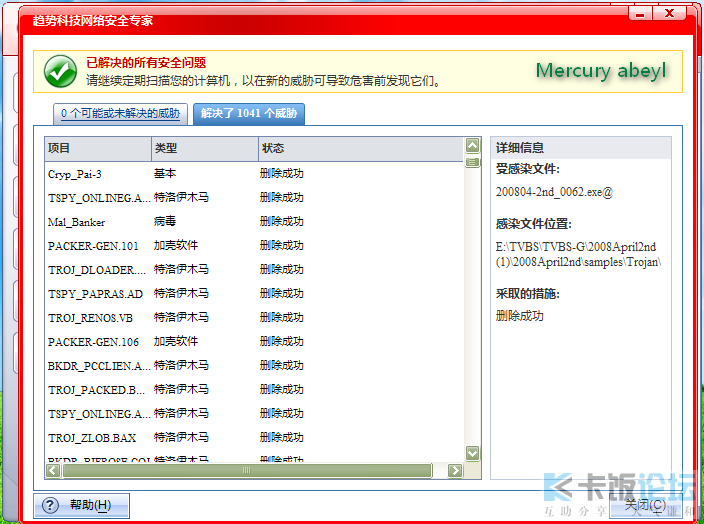704x524 pixels.
Task: Sort by 项目 column header
Action: pyautogui.click(x=98, y=149)
